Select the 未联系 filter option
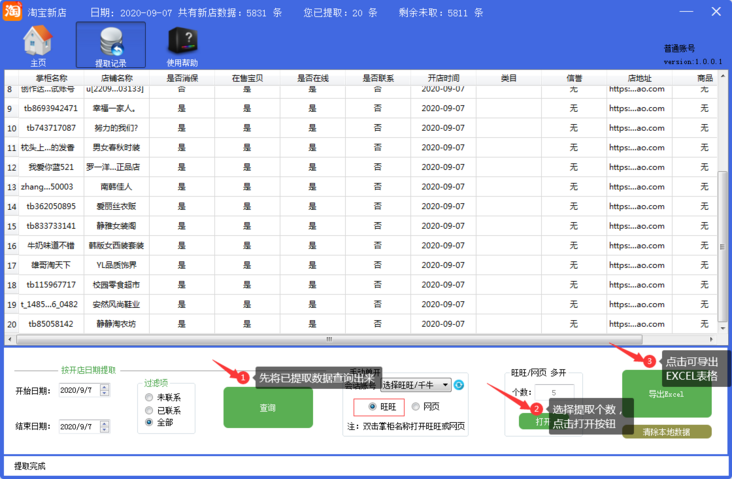Screen dimensions: 732x479 [x=150, y=397]
